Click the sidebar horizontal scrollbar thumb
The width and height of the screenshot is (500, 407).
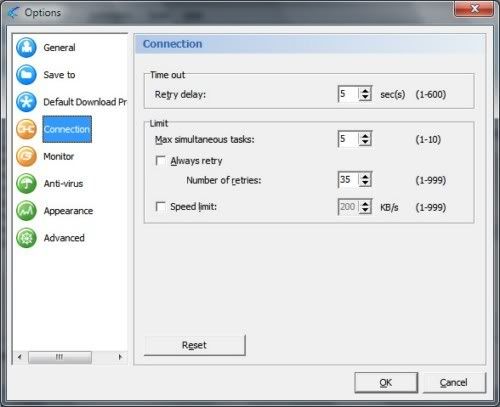pyautogui.click(x=60, y=357)
